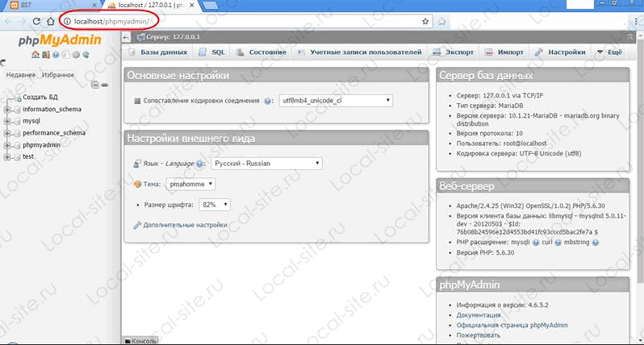Expand the test database node
Viewport: 644px width, 345px height.
pyautogui.click(x=6, y=157)
